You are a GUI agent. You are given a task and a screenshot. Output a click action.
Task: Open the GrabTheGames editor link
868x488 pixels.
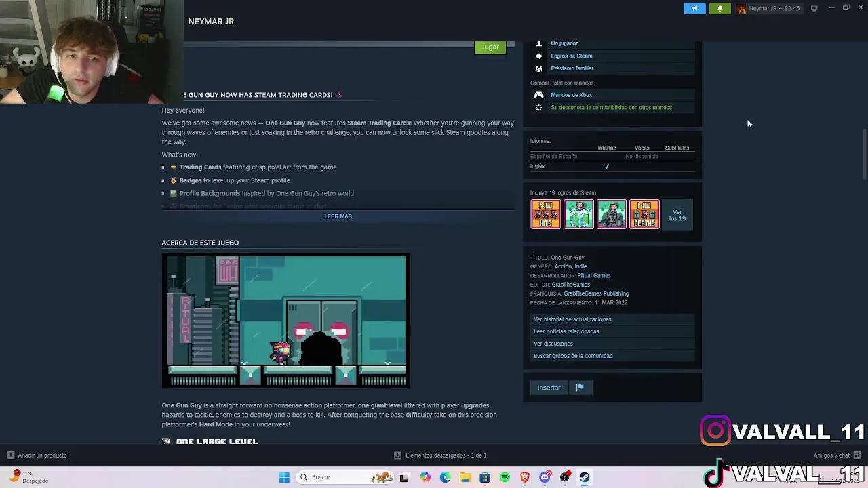570,285
